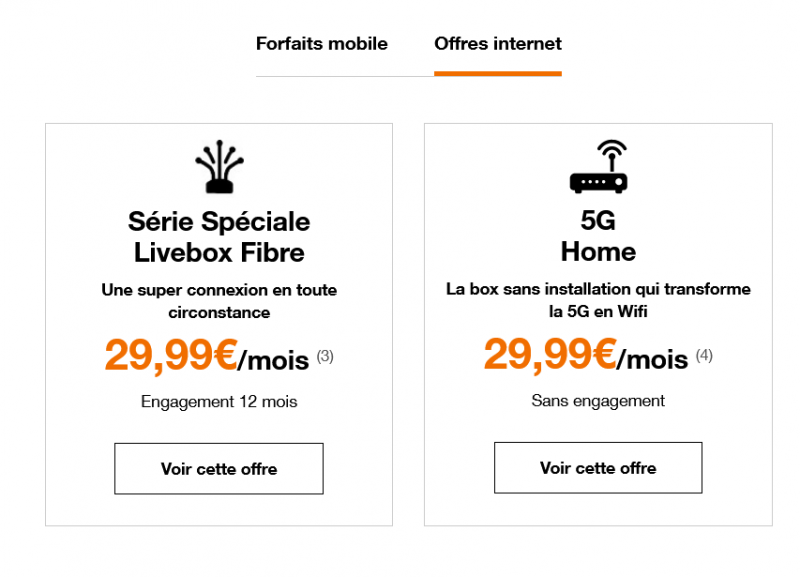Select the Offres internet tab
The image size is (800, 577).
(x=497, y=44)
